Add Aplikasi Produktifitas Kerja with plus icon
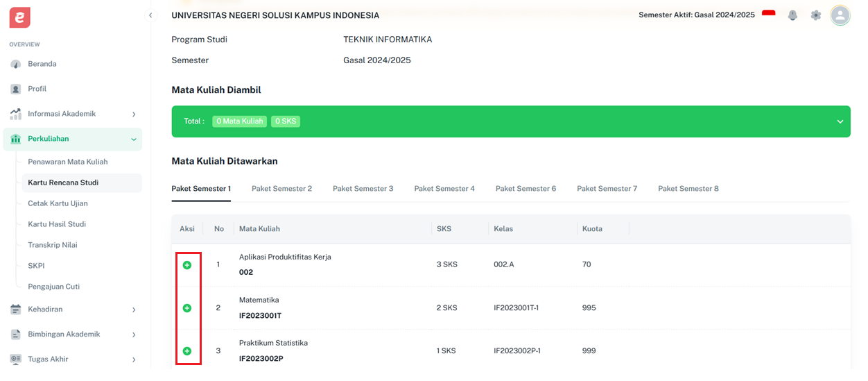Viewport: 868px width, 381px height. pos(186,265)
